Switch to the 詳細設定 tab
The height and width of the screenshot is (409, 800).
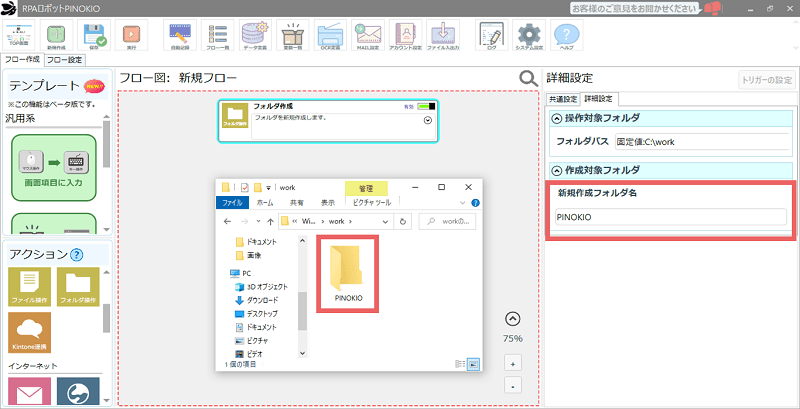(x=598, y=98)
